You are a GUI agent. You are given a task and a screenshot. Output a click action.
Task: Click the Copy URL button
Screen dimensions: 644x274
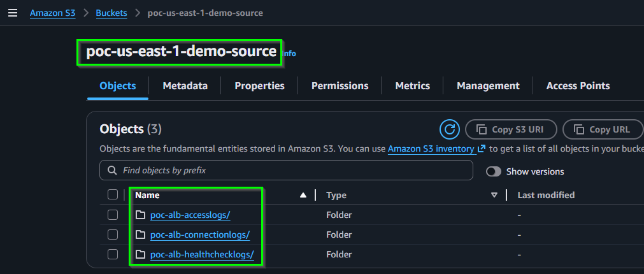point(603,129)
